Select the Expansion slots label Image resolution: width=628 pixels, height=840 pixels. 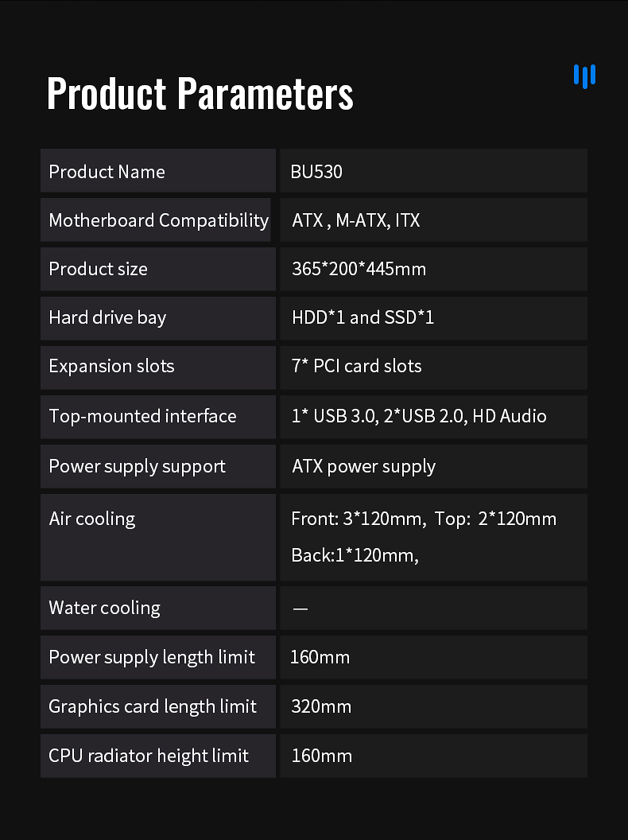pyautogui.click(x=111, y=366)
